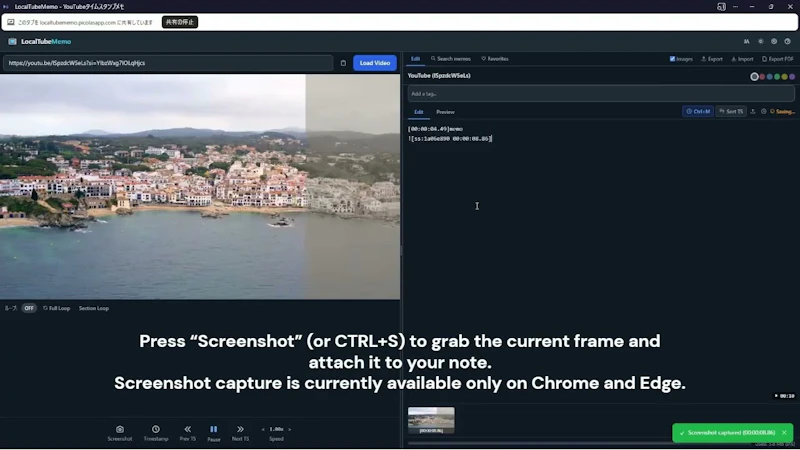The height and width of the screenshot is (450, 800).
Task: Toggle the loop OFF switch
Action: coord(29,308)
